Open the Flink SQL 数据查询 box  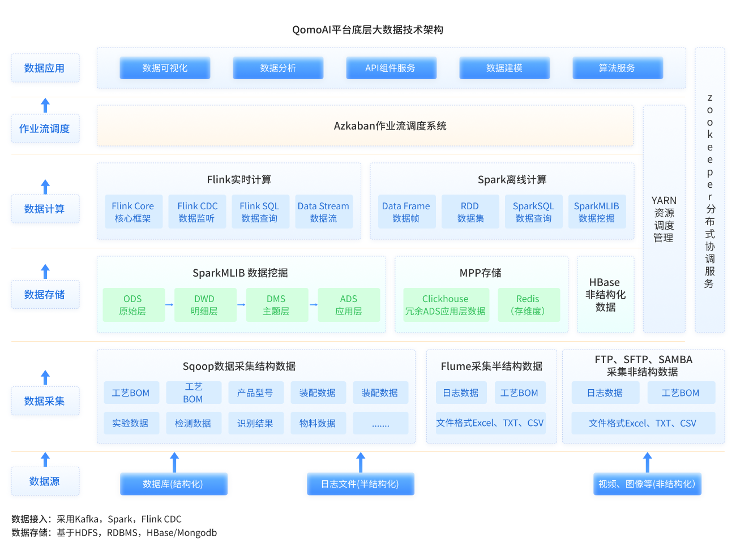point(260,212)
